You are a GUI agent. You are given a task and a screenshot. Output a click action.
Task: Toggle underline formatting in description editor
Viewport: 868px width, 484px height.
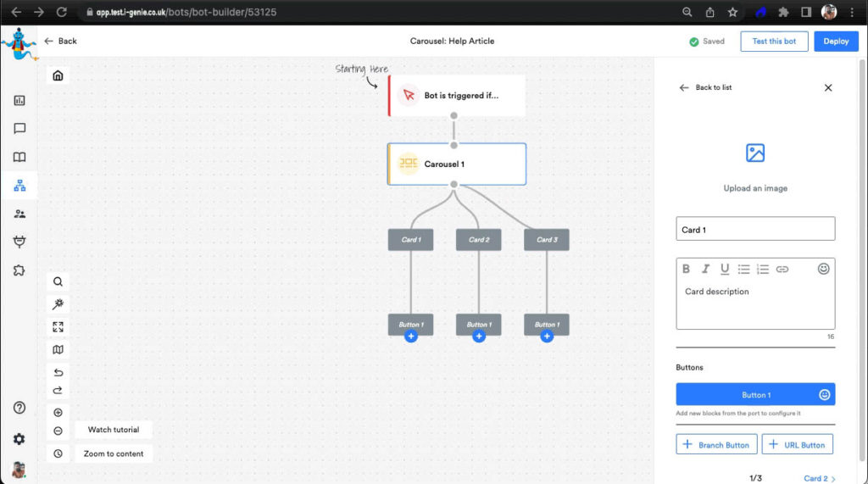pos(725,270)
